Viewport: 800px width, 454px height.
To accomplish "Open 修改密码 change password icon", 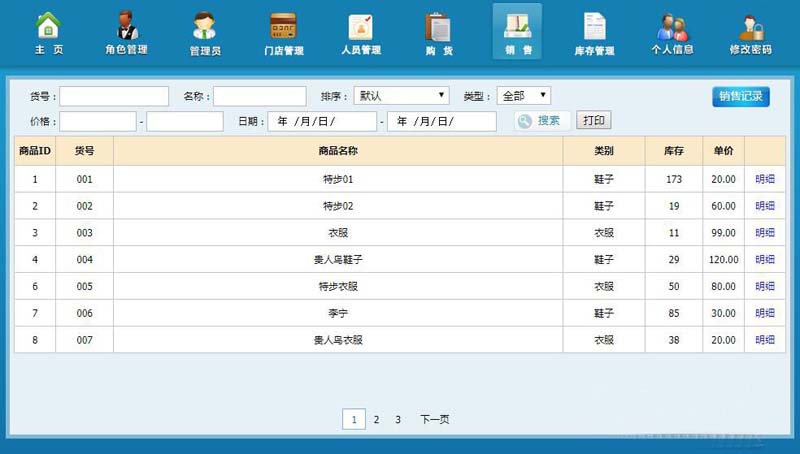I will pos(750,26).
